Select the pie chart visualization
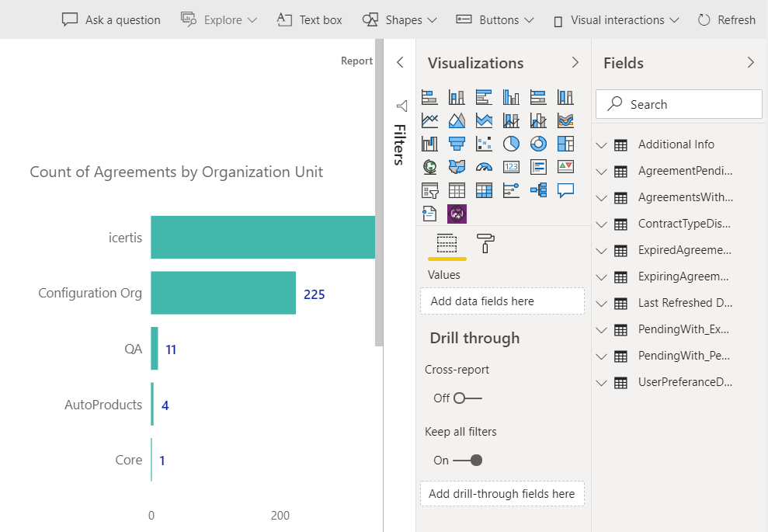Image resolution: width=768 pixels, height=532 pixels. (511, 144)
